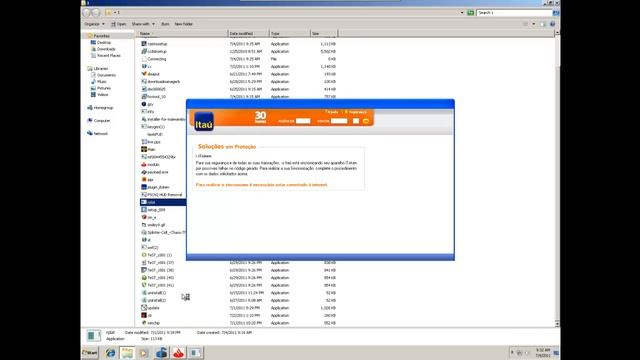This screenshot has width=640, height=360.
Task: Click the red modulo file icon
Action: (144, 164)
